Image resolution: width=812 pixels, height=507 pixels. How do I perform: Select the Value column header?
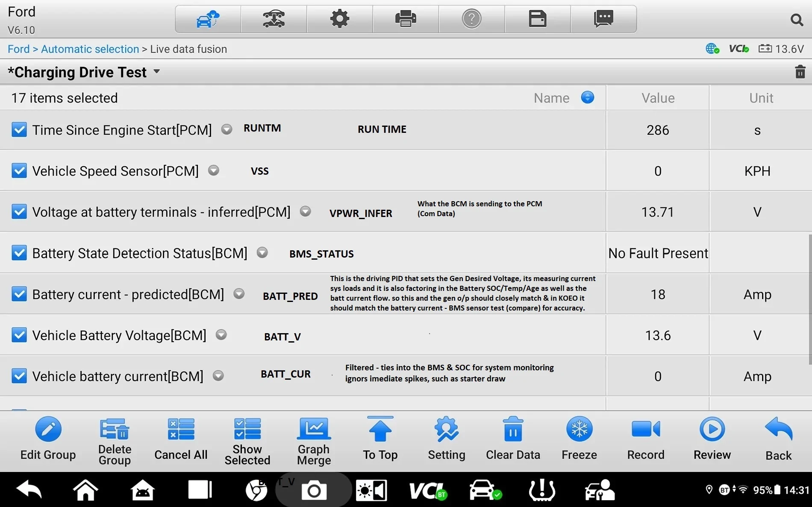658,98
